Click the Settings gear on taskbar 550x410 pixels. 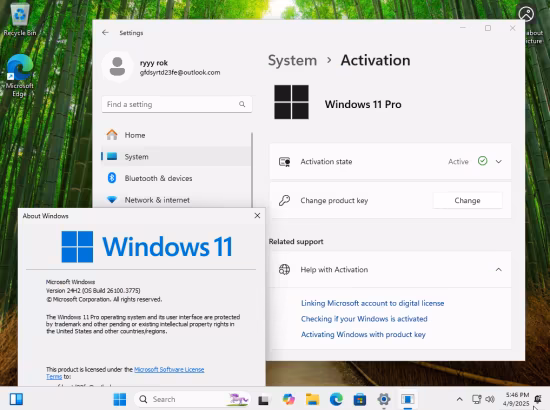click(x=384, y=399)
